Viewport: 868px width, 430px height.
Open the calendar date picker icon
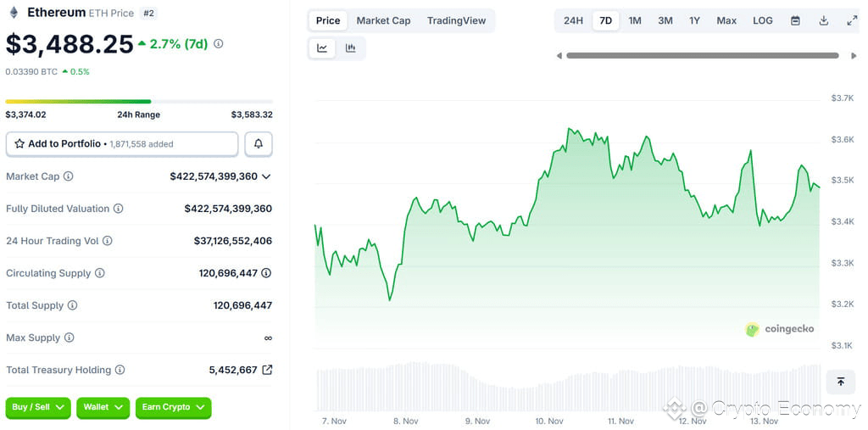point(795,20)
